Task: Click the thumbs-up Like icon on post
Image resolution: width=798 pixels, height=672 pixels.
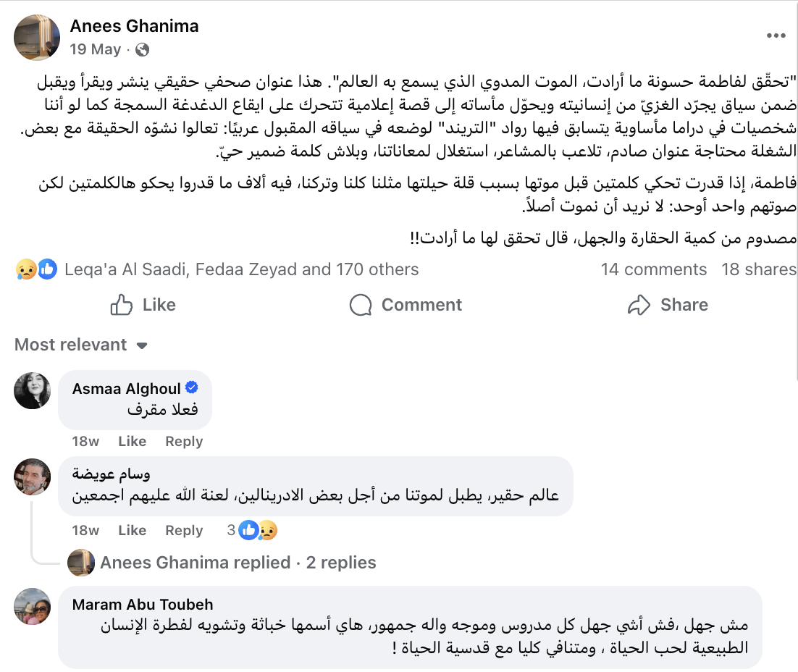Action: click(x=121, y=305)
